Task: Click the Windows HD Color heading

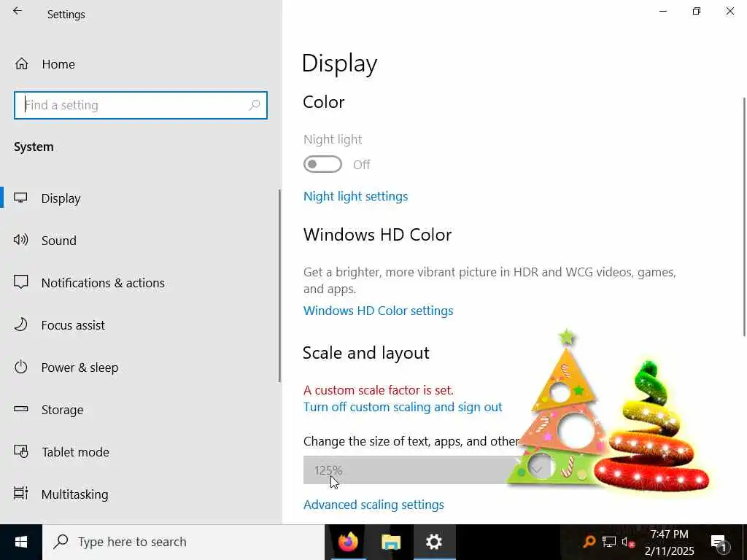Action: pyautogui.click(x=377, y=235)
